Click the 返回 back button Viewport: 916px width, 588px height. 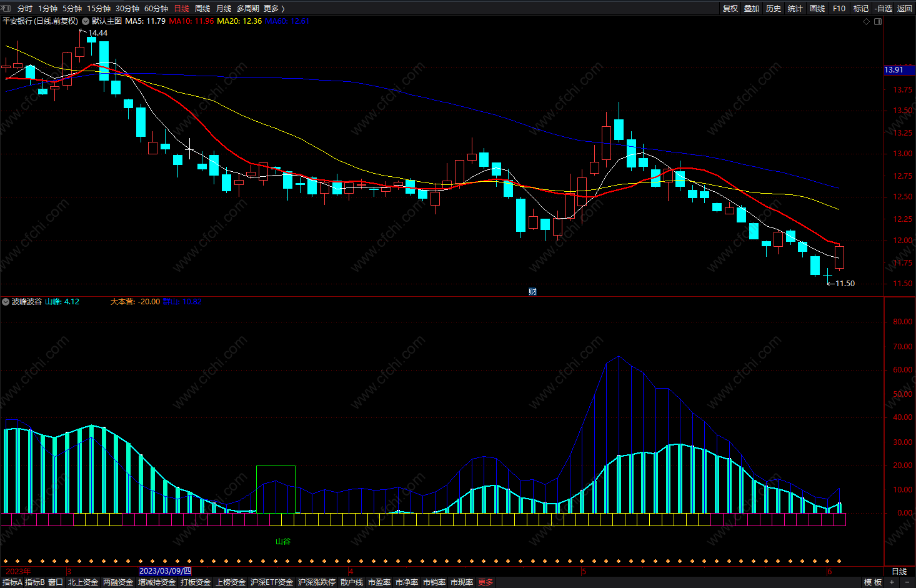905,8
